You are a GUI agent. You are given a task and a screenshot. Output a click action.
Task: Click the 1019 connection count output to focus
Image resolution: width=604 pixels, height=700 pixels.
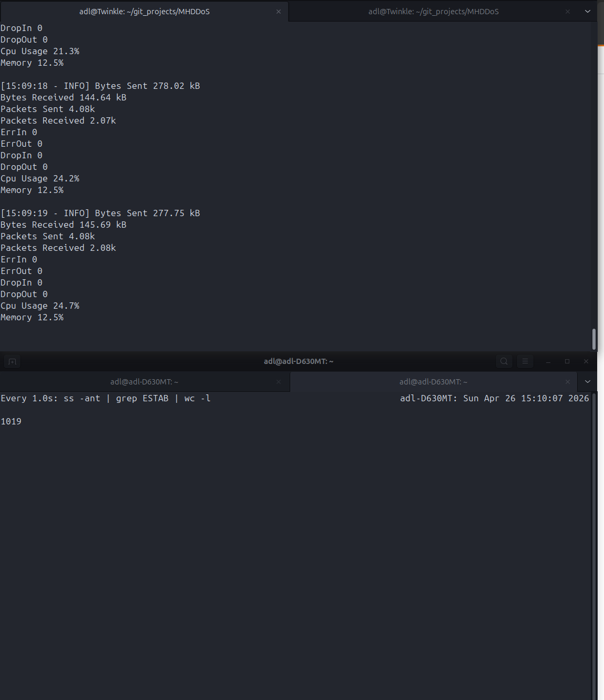11,421
